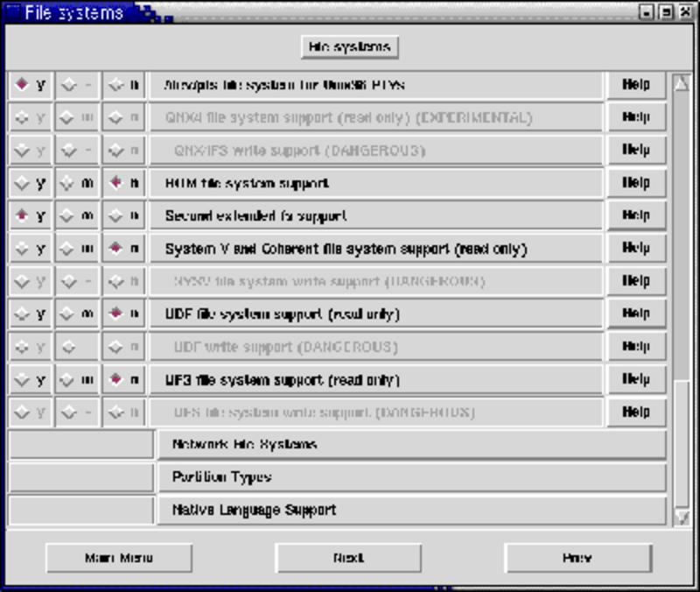
Task: Open Help for QNX4 file system support
Action: coord(636,117)
